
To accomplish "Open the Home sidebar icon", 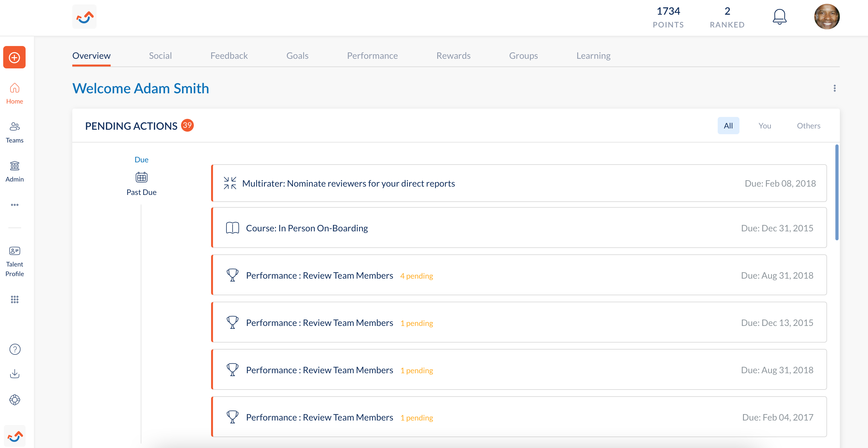I will point(14,93).
